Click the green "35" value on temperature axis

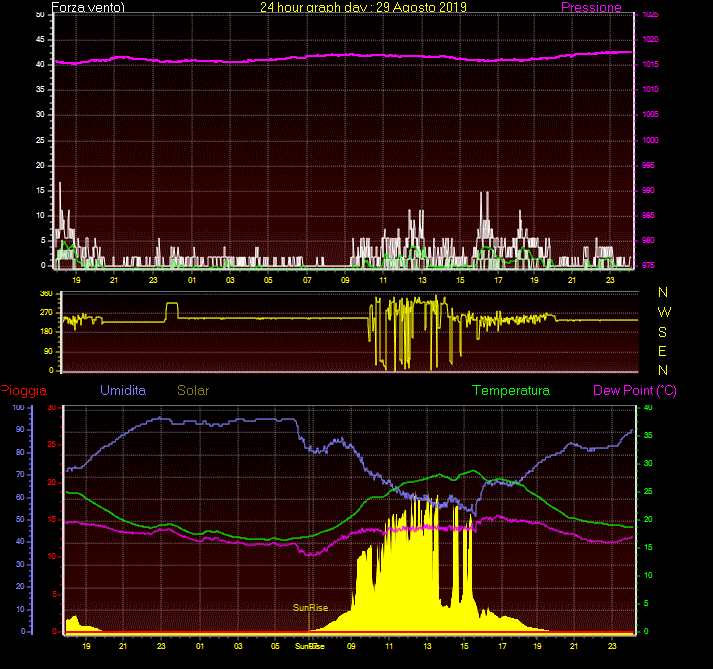tap(648, 435)
